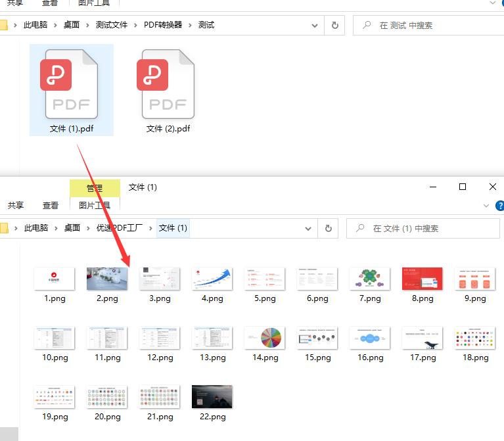Open 查看 tab in the 测试 window
Screen dimensions: 504x441
click(49, 3)
